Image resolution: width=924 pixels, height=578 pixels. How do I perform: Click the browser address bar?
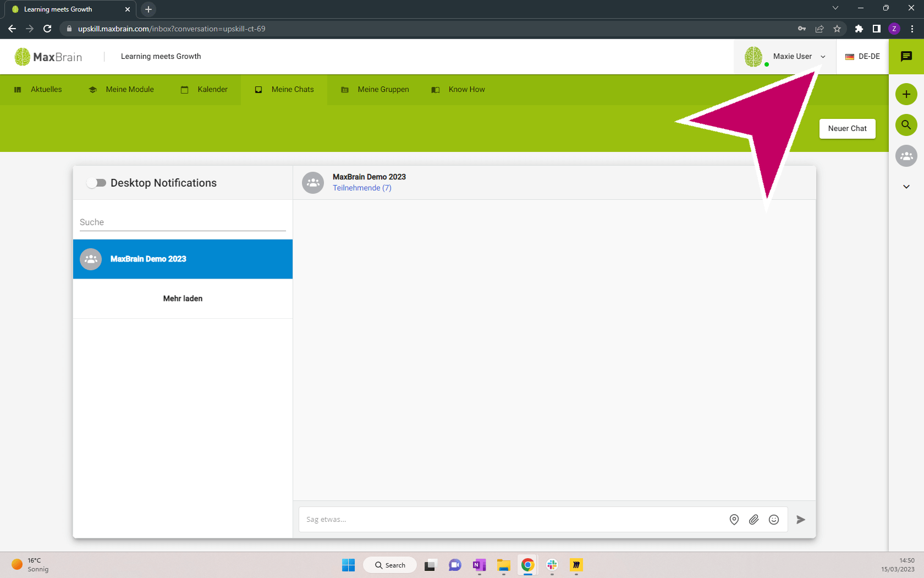(429, 29)
